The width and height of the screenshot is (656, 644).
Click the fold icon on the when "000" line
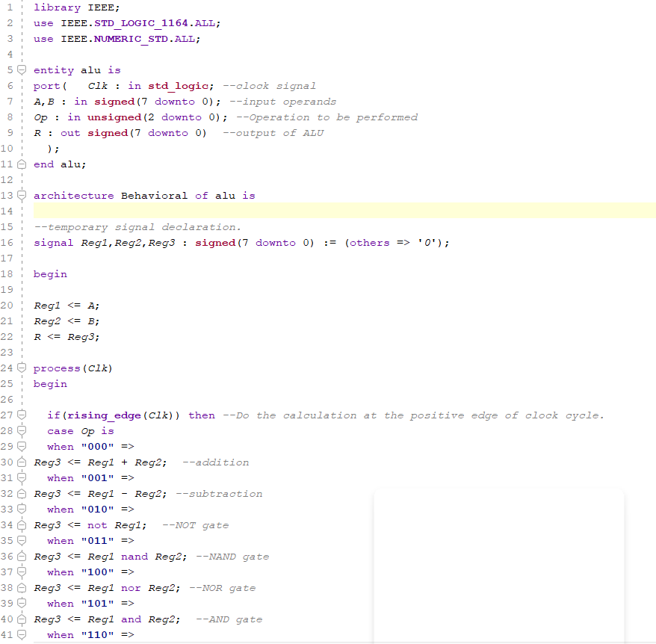point(21,446)
